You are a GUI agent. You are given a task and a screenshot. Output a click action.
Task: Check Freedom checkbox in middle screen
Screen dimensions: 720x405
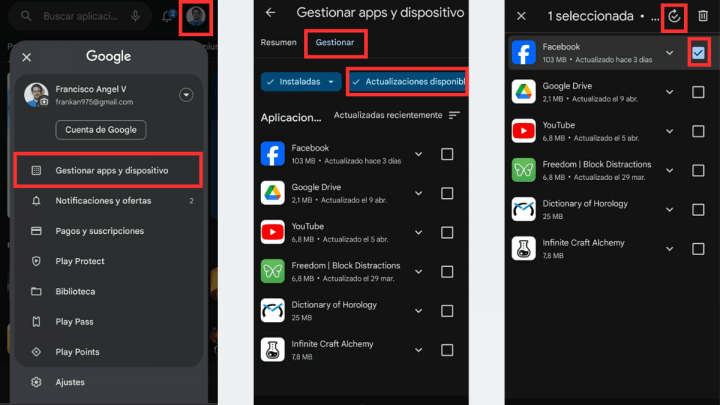click(447, 272)
